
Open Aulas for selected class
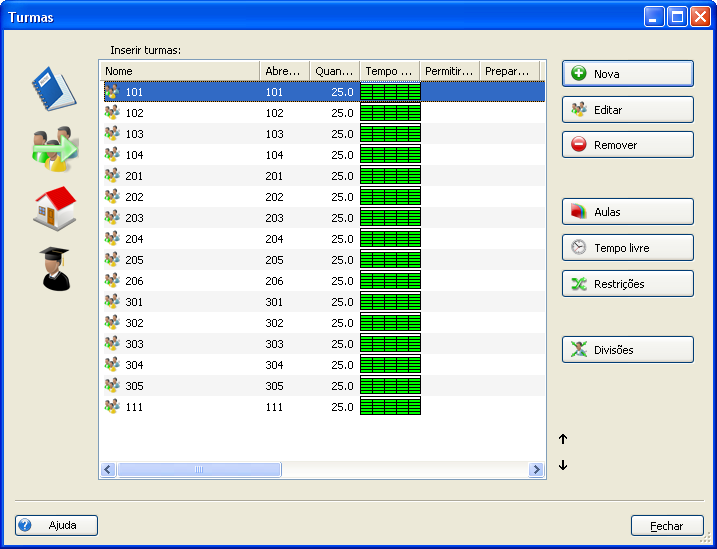[627, 212]
